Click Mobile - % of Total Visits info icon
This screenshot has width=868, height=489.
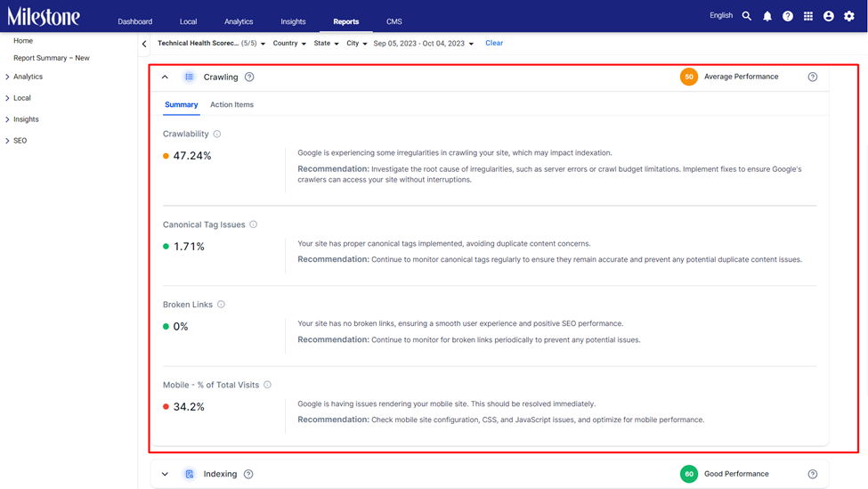[267, 385]
